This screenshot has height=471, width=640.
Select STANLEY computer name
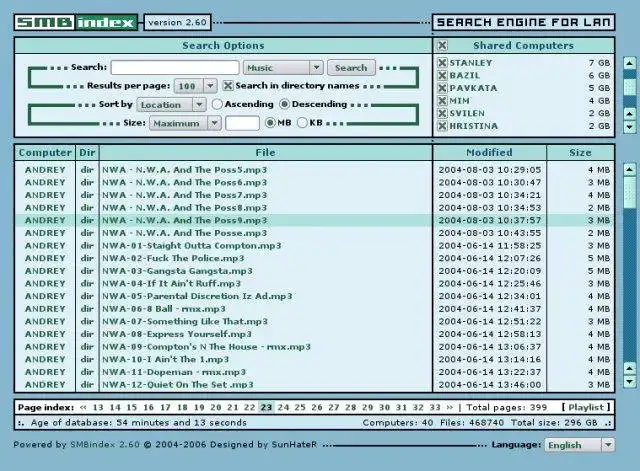pos(471,62)
